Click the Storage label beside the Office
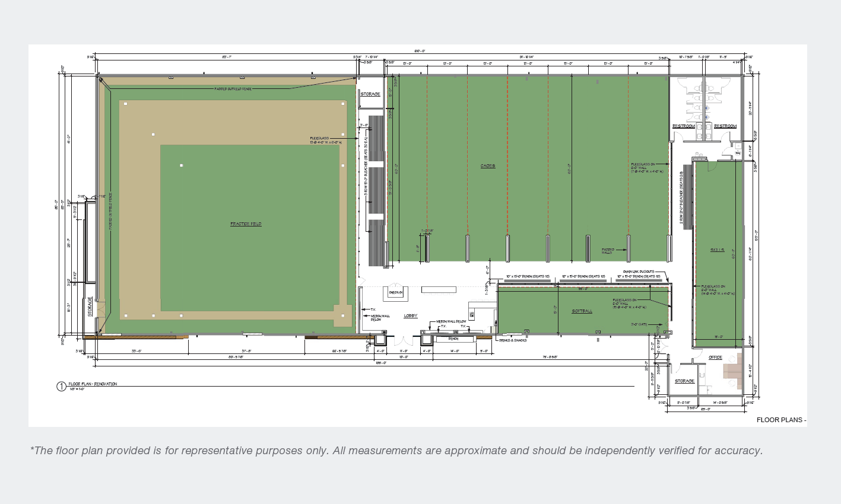The width and height of the screenshot is (841, 504). (x=684, y=381)
